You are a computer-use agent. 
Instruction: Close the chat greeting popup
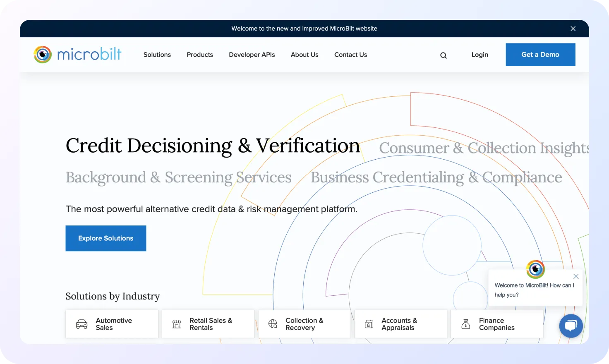click(x=576, y=276)
